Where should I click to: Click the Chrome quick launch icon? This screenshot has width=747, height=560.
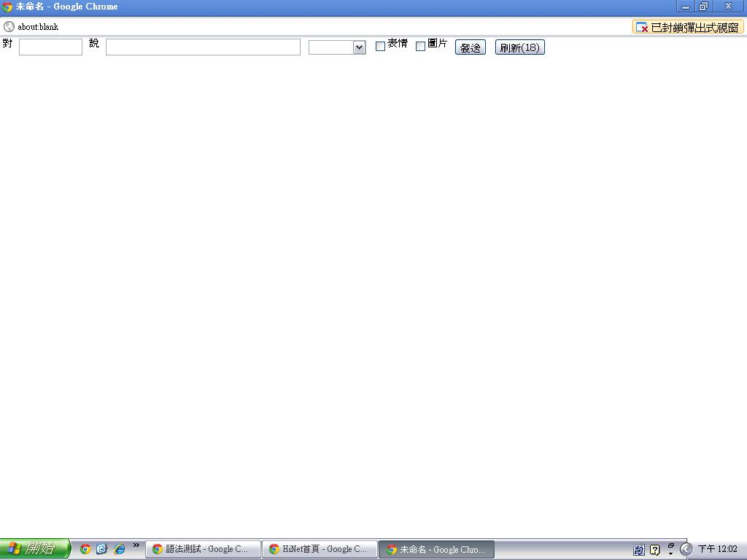click(x=85, y=549)
